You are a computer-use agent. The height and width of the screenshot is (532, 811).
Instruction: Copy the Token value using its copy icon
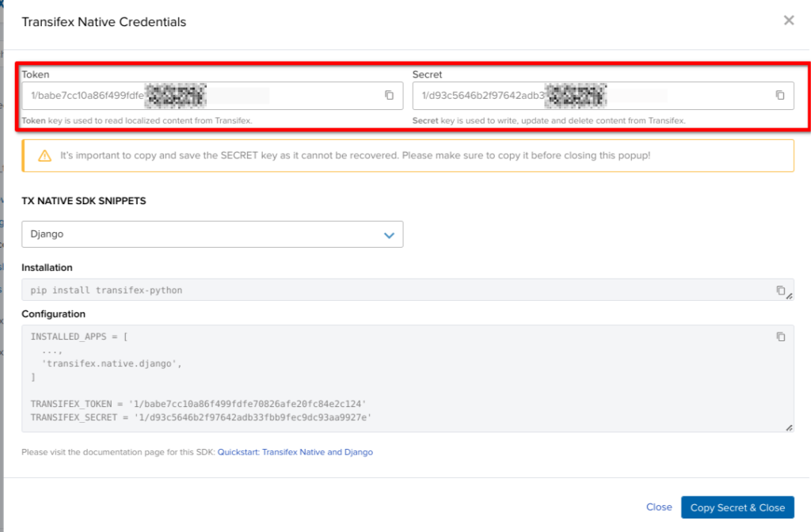tap(389, 95)
